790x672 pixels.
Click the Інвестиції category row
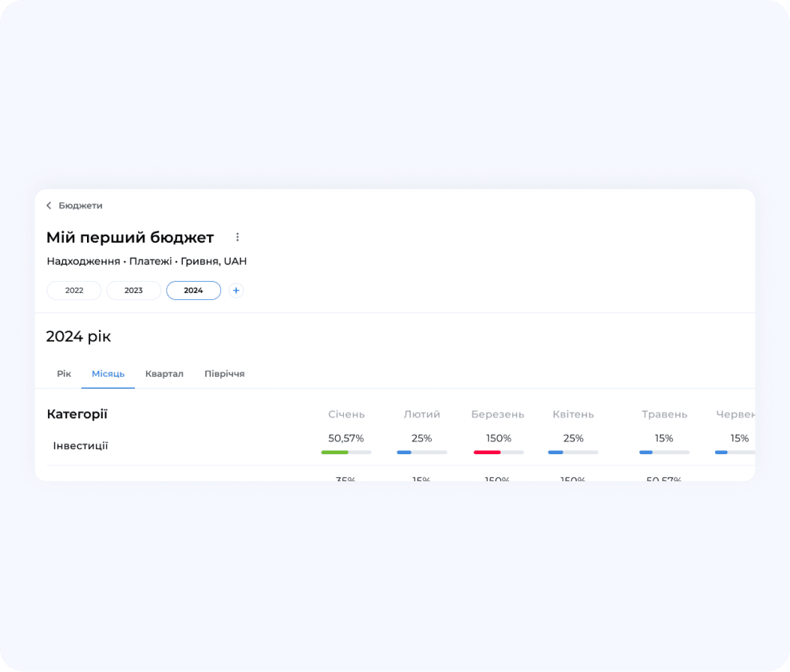coord(81,445)
